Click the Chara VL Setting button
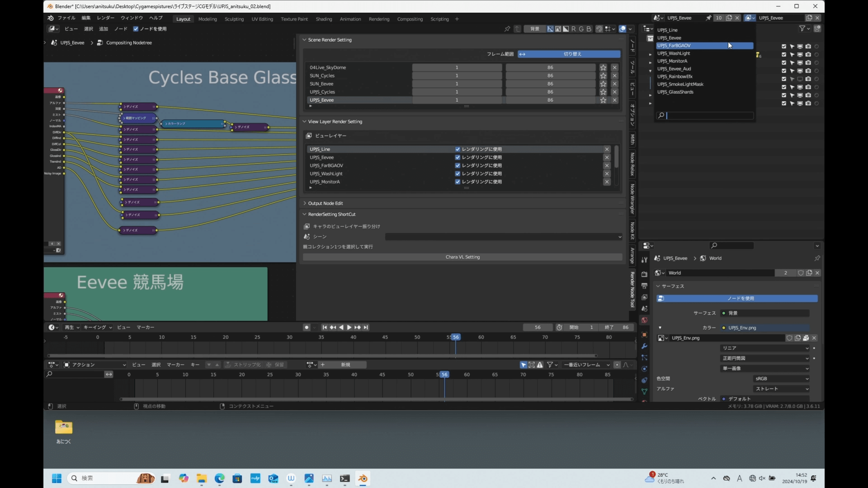Screen dimensions: 868x488 [462, 257]
